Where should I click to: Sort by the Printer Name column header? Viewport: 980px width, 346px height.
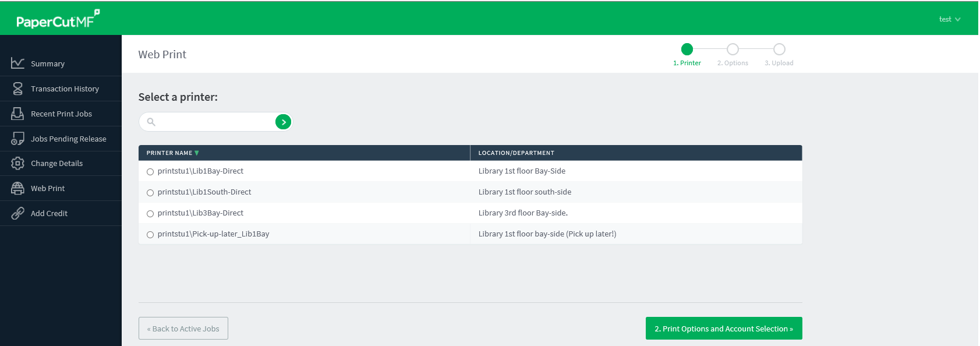169,153
